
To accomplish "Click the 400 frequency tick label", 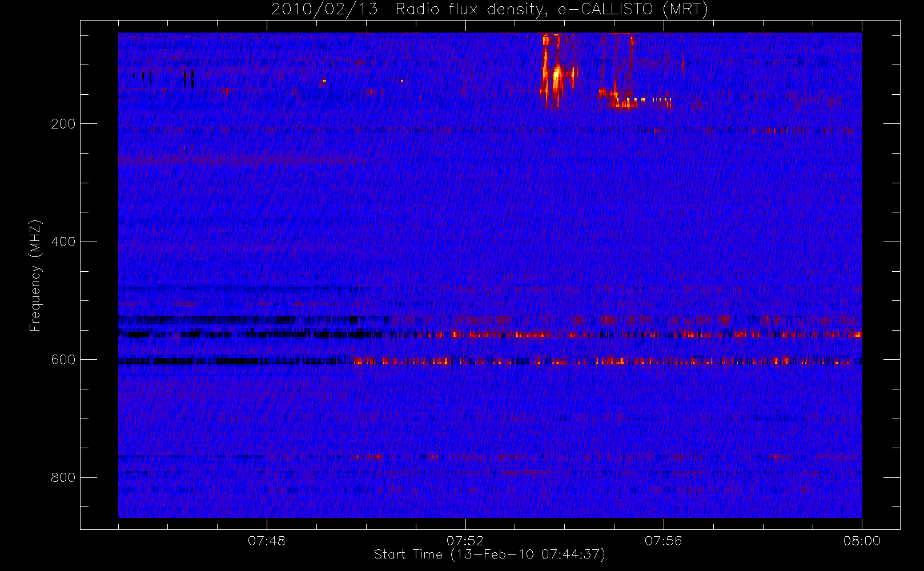I will click(x=63, y=242).
